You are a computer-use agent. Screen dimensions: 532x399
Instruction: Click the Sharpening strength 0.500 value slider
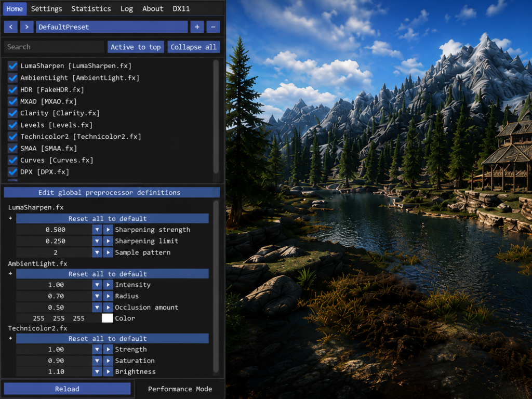pyautogui.click(x=54, y=230)
